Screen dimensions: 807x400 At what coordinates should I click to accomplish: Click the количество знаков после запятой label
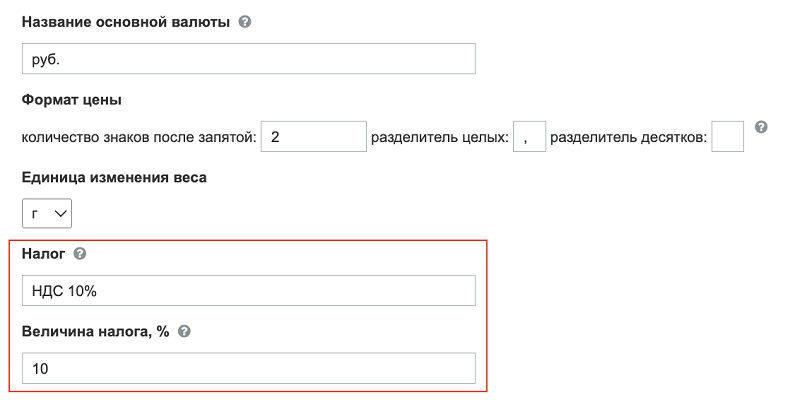click(139, 138)
